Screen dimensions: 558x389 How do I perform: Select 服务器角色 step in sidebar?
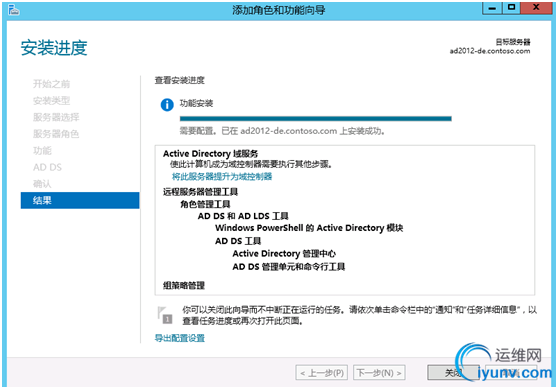click(x=56, y=134)
